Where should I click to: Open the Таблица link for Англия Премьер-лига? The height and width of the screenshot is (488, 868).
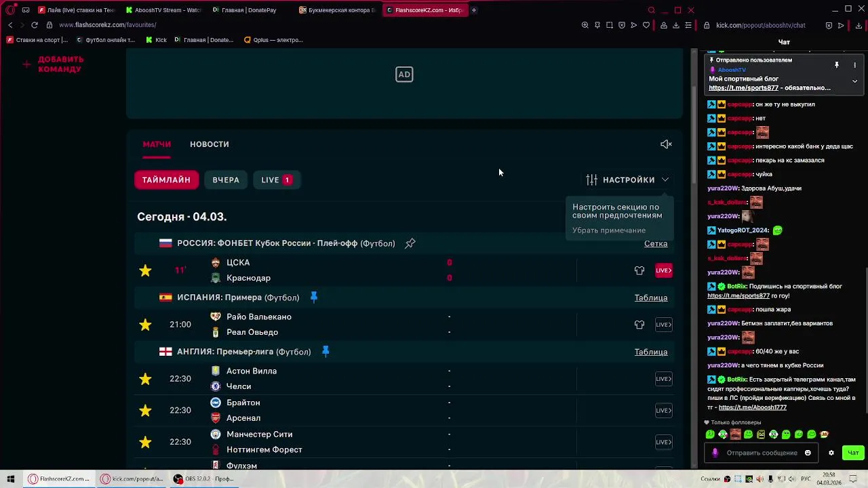[651, 352]
